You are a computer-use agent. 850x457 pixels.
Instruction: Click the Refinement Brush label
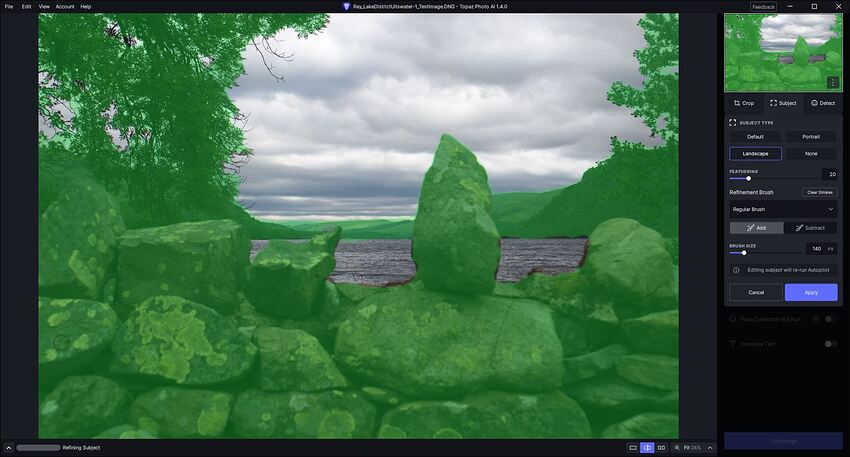(751, 192)
